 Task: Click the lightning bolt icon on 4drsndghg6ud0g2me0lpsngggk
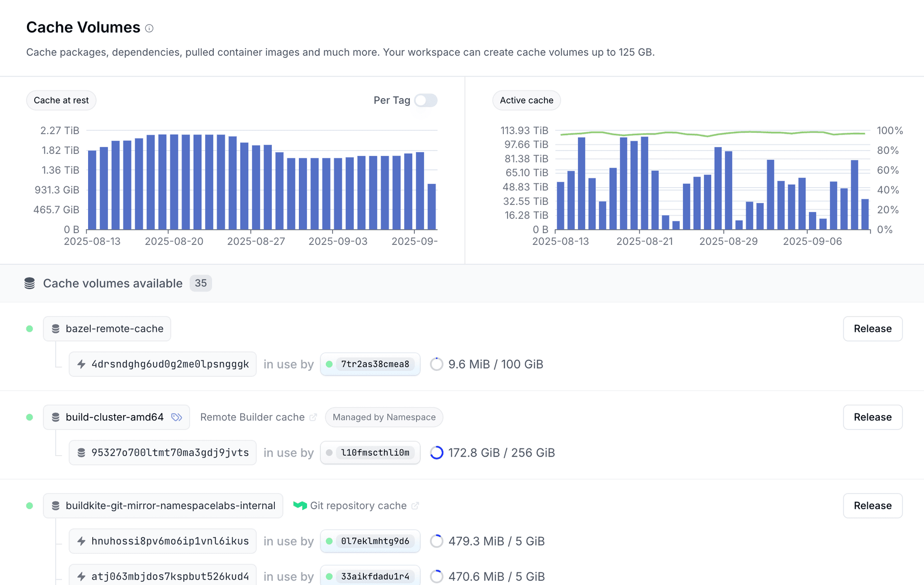pyautogui.click(x=81, y=364)
